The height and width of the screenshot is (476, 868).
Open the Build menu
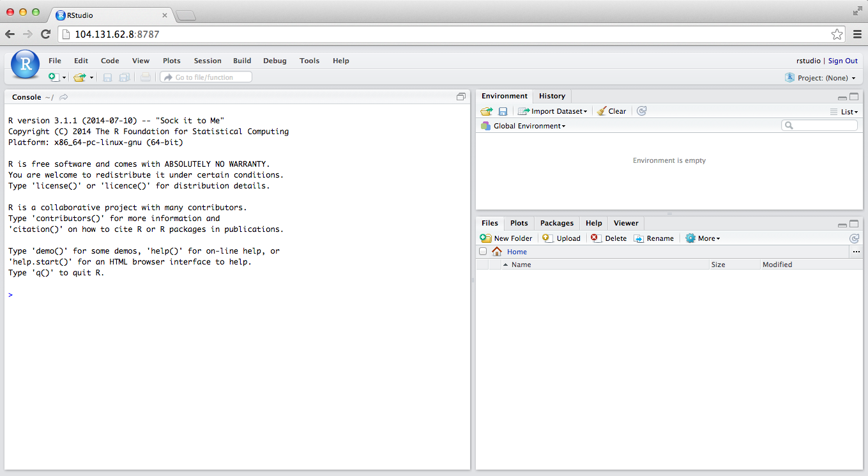click(x=242, y=61)
